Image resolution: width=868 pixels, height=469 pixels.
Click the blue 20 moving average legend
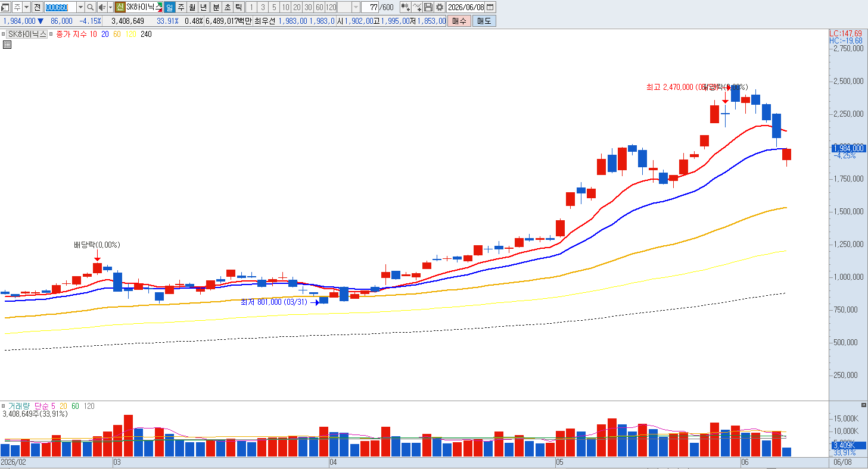(x=105, y=34)
